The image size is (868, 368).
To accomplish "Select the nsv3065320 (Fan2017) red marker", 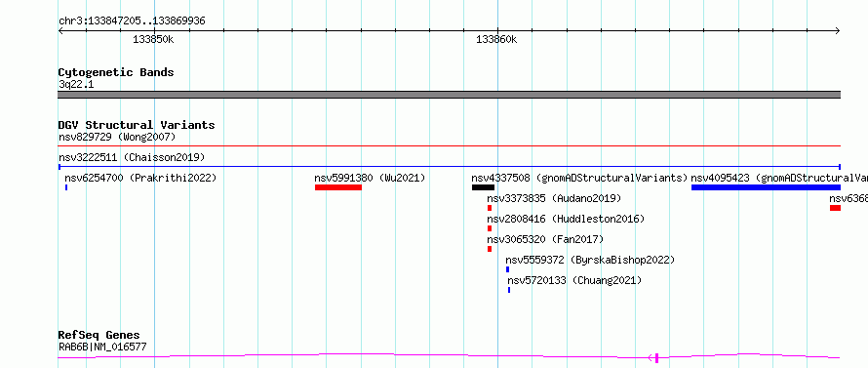I will 490,249.
